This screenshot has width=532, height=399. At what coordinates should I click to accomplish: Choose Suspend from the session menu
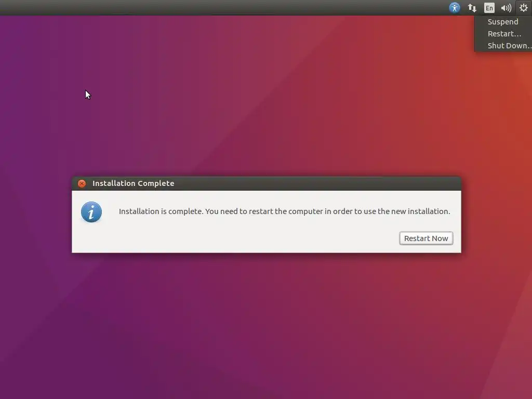(503, 22)
